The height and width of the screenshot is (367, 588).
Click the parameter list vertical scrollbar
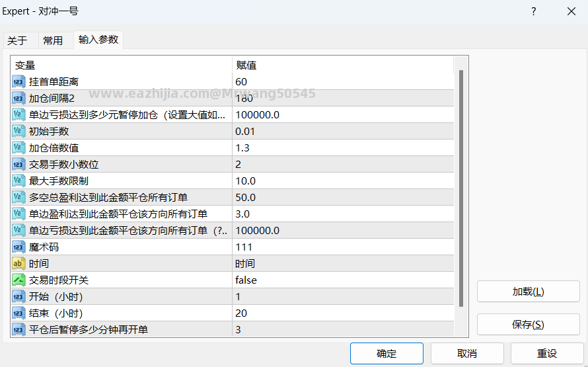point(461,188)
